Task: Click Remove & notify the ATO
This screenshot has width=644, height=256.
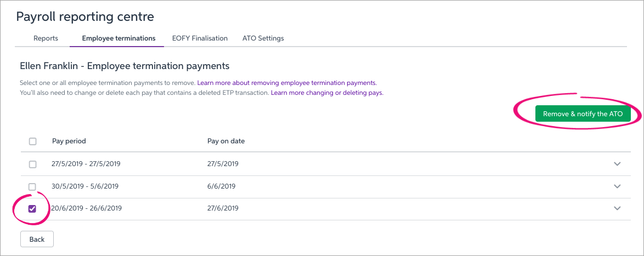Action: pos(583,114)
